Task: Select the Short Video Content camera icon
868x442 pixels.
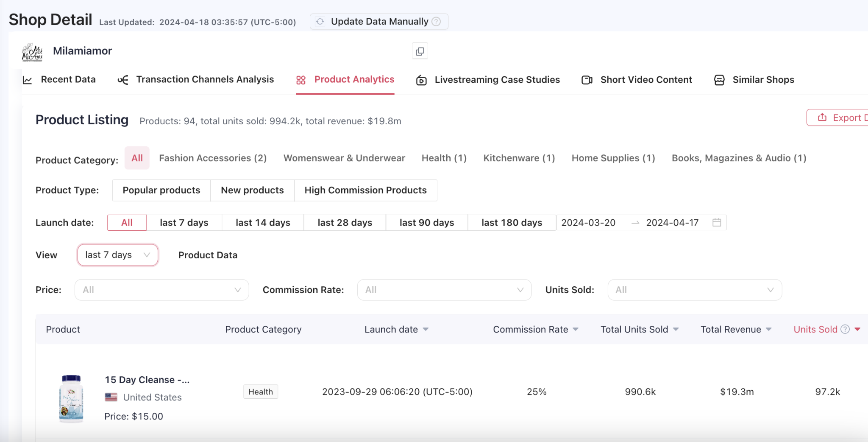Action: 587,79
